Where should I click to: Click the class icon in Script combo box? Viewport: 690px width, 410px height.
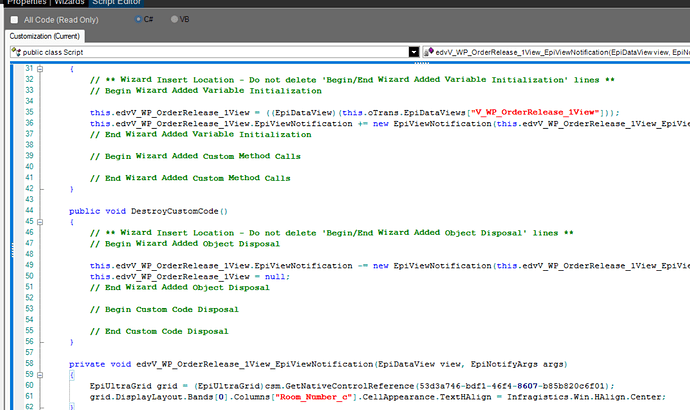pyautogui.click(x=16, y=52)
